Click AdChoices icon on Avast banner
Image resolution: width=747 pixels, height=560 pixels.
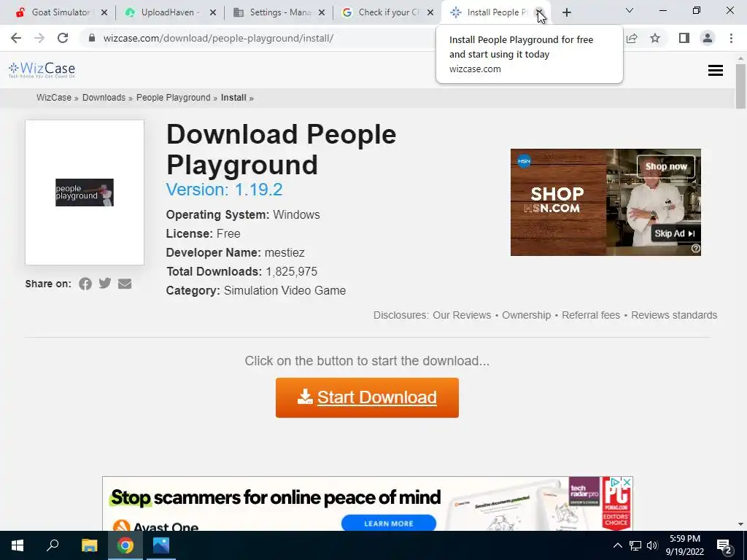coord(615,483)
